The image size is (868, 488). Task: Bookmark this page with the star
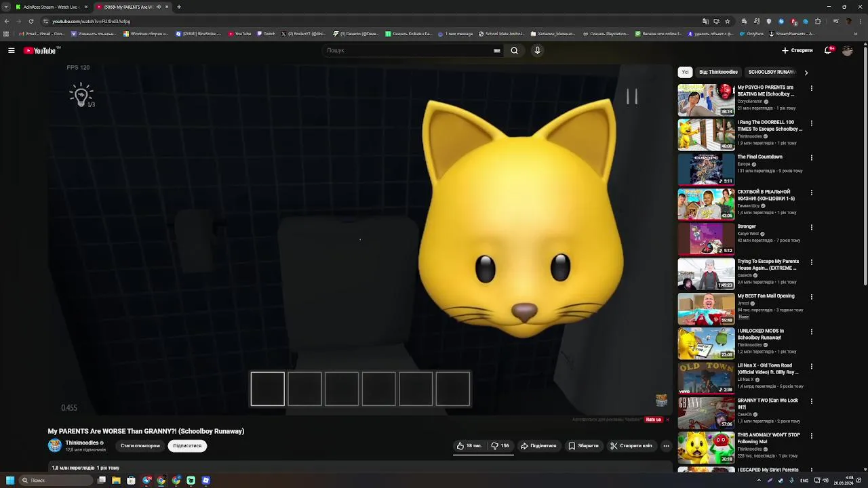(727, 21)
